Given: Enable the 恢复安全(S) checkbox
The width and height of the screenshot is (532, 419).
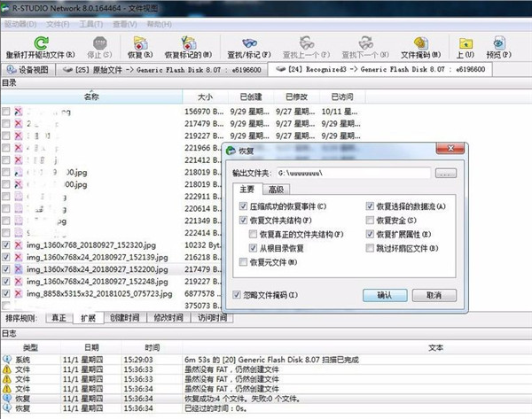Looking at the screenshot, I should (x=370, y=221).
